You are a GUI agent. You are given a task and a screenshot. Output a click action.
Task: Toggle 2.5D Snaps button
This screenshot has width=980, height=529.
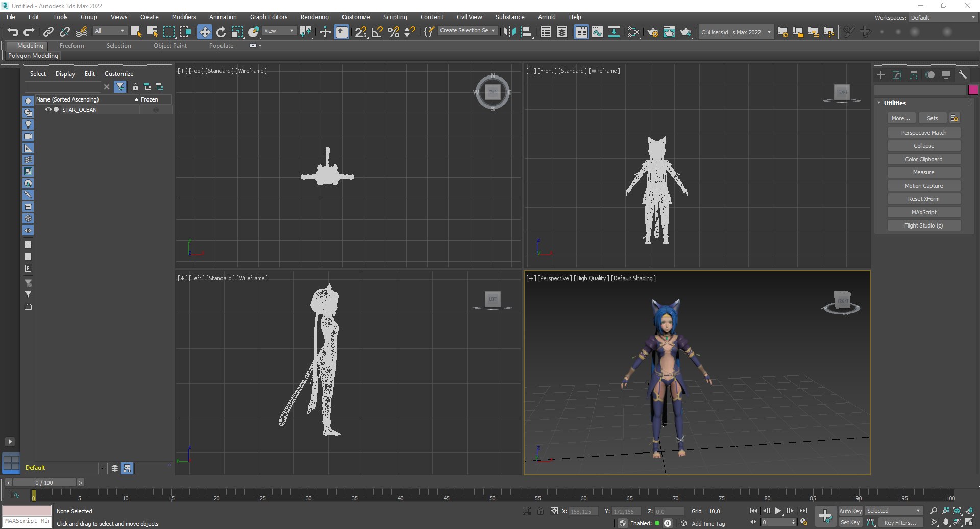pyautogui.click(x=360, y=32)
